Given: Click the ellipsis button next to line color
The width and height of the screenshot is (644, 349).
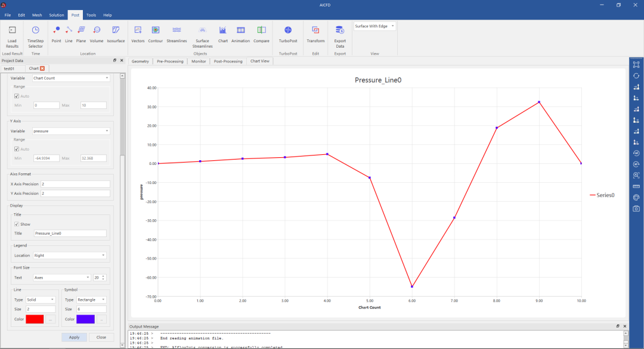Looking at the screenshot, I should 51,319.
